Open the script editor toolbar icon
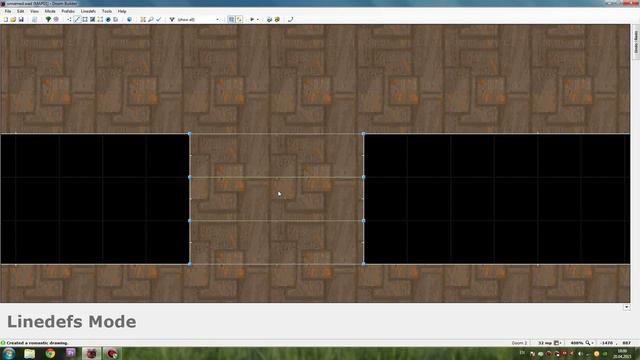 [35, 20]
